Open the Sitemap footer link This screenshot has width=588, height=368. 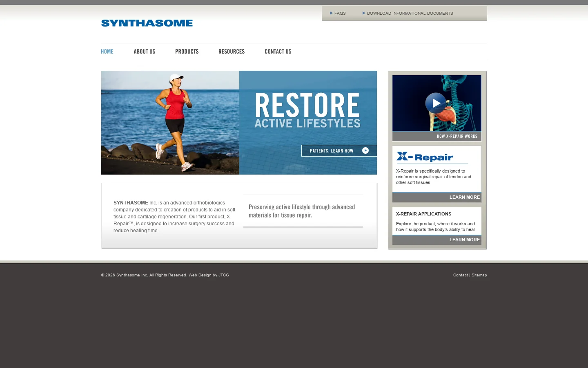click(x=479, y=275)
